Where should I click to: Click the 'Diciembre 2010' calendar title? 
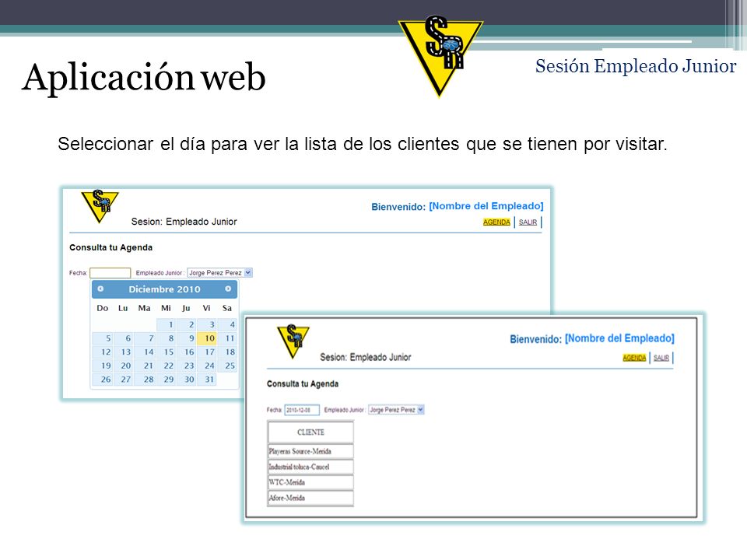(x=164, y=289)
